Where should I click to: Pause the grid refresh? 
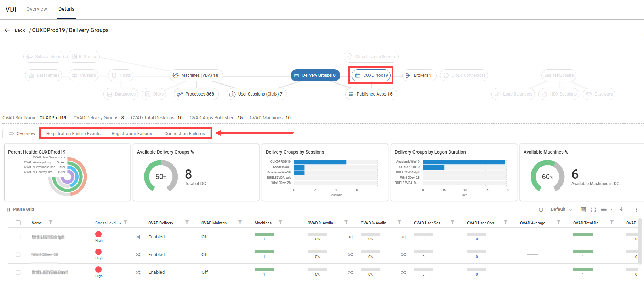click(x=21, y=209)
